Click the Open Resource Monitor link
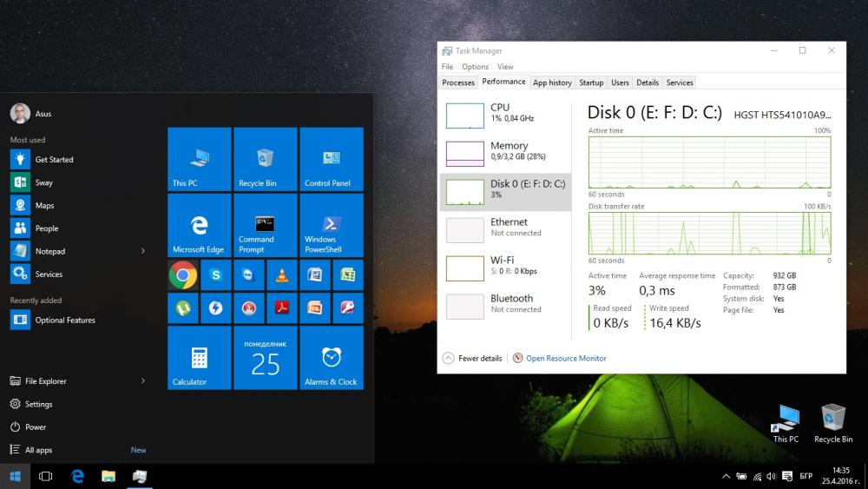The width and height of the screenshot is (868, 489). point(566,359)
